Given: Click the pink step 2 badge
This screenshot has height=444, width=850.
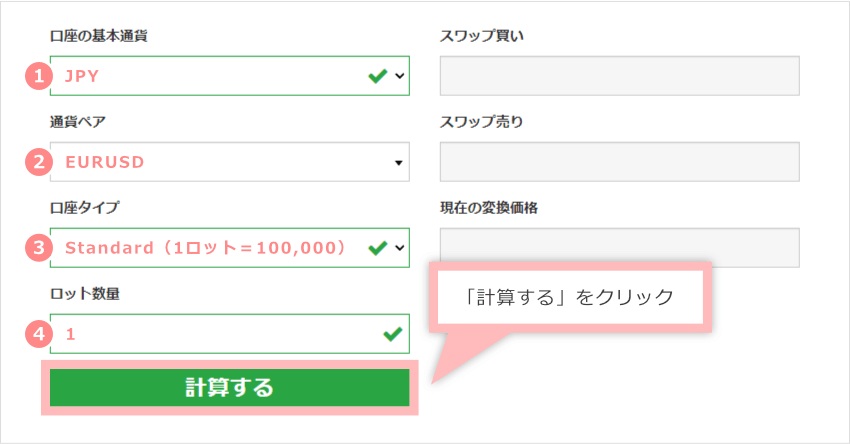Looking at the screenshot, I should (37, 161).
